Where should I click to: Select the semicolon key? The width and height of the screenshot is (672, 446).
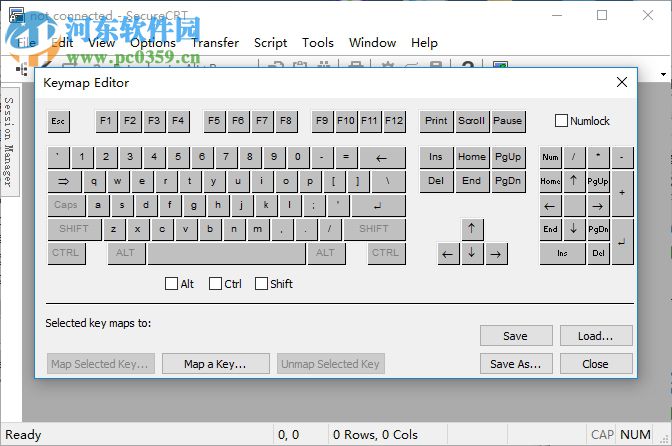(x=315, y=205)
